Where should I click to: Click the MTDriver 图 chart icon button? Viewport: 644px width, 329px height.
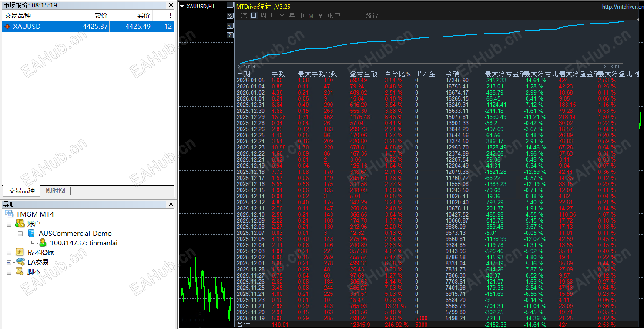pyautogui.click(x=230, y=16)
